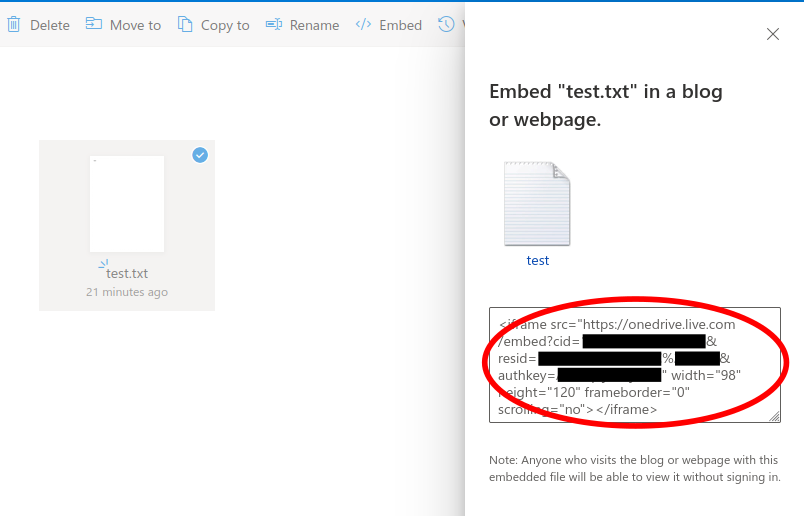Viewport: 804px width, 516px height.
Task: Select the Move to command label
Action: (x=135, y=25)
